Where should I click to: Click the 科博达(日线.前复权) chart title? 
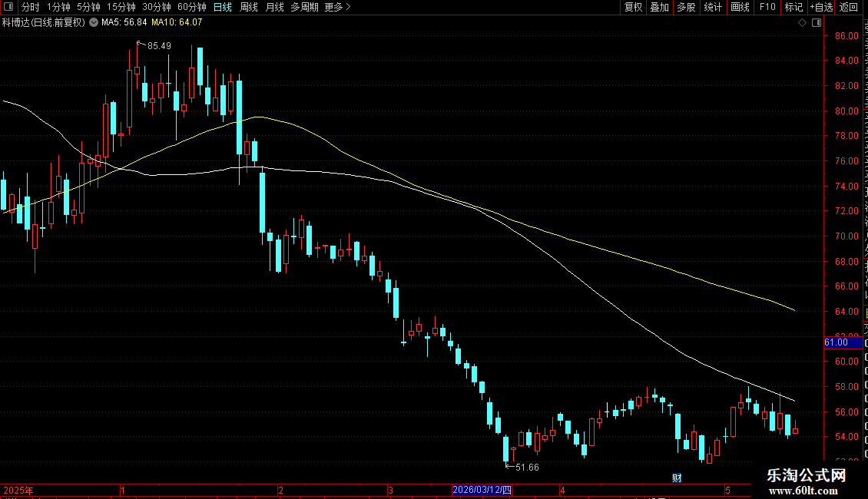coord(43,23)
